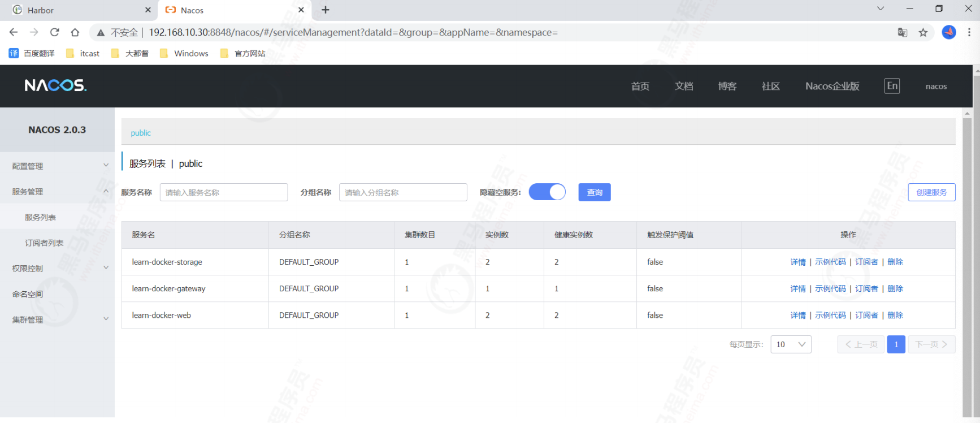This screenshot has height=423, width=980.
Task: Open 文档 in top navigation
Action: 684,86
